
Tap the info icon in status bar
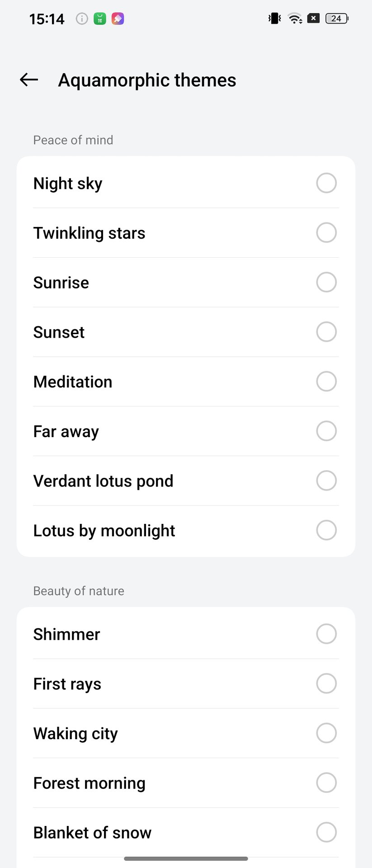pos(82,19)
